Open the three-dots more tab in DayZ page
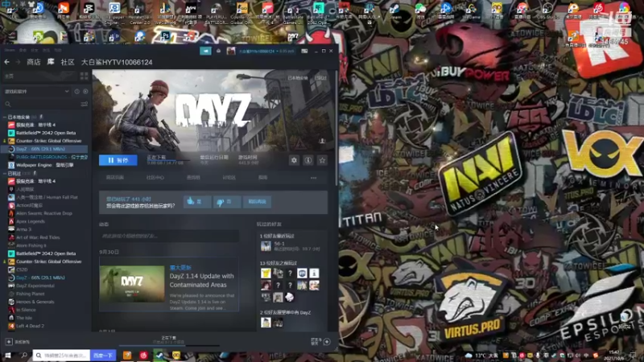Image resolution: width=644 pixels, height=362 pixels. click(314, 178)
